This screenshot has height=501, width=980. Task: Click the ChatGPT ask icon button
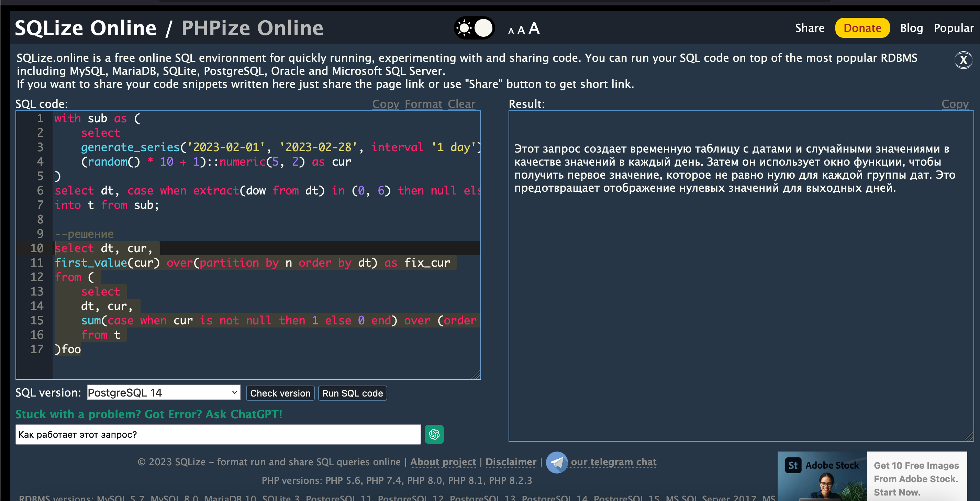click(434, 434)
